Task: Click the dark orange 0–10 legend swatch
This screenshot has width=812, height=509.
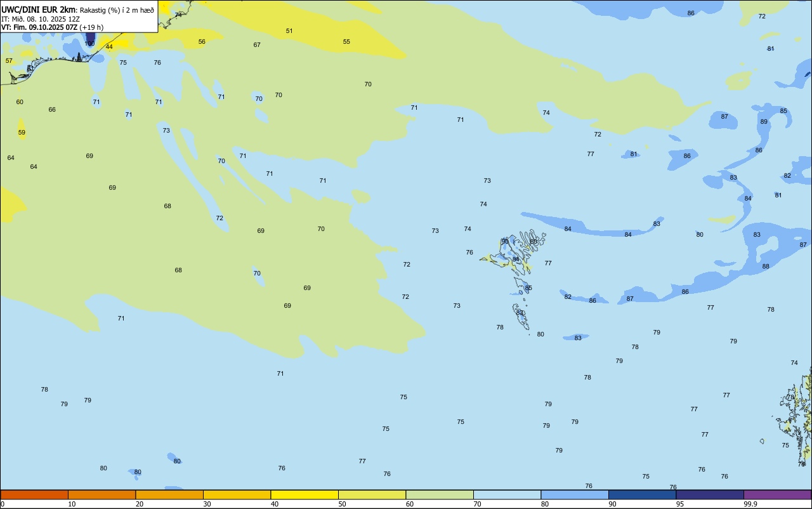Action: (x=34, y=494)
